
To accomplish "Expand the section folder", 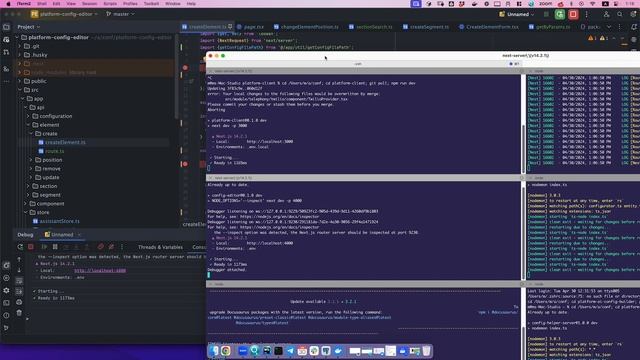I will coord(28,186).
